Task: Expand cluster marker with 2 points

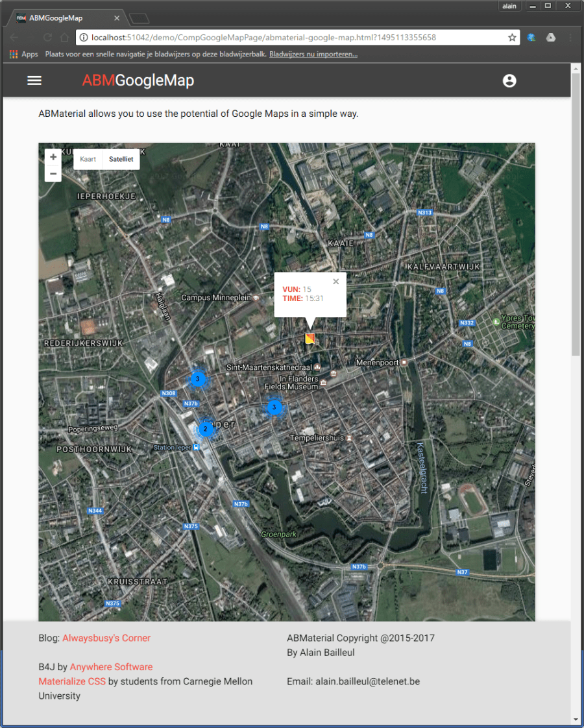Action: coord(206,428)
